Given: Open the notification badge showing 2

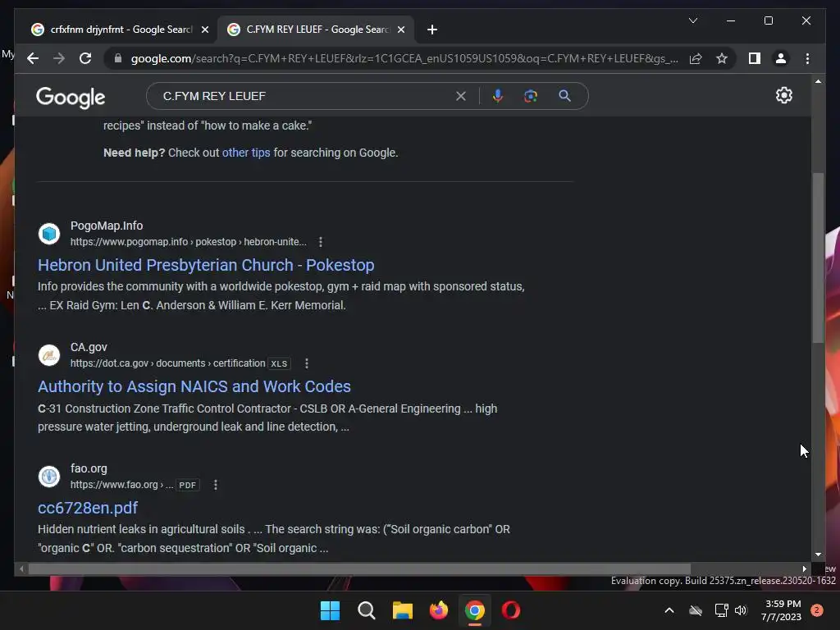Looking at the screenshot, I should (x=817, y=610).
